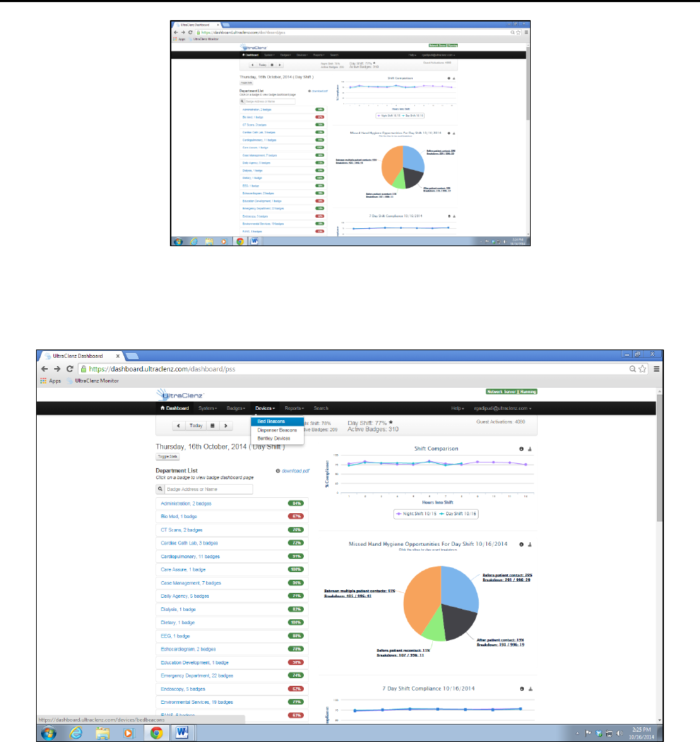Click the Missed Hand Hygiene download icon, lower screenshot
This screenshot has width=700, height=742.
coord(529,544)
